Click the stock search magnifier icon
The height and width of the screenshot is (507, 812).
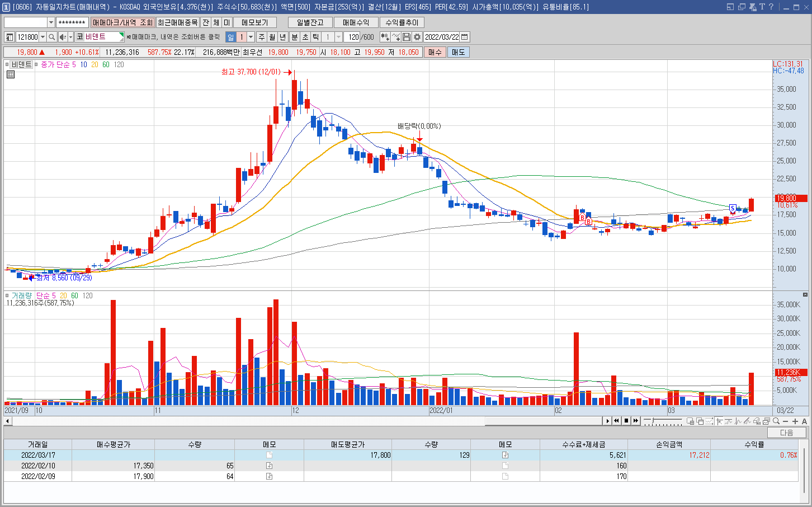(51, 37)
